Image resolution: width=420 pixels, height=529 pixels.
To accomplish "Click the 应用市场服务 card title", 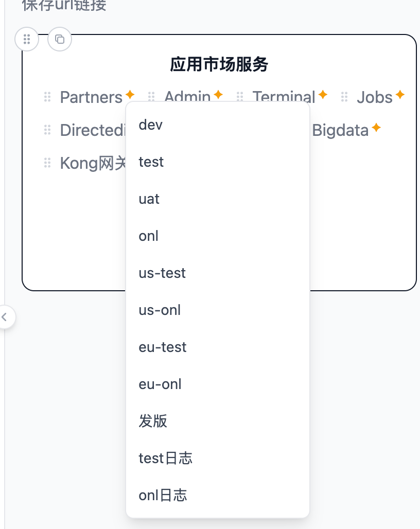I will tap(219, 65).
